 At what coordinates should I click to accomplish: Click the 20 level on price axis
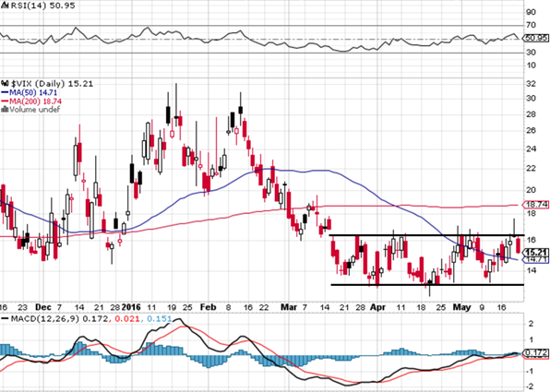[531, 190]
